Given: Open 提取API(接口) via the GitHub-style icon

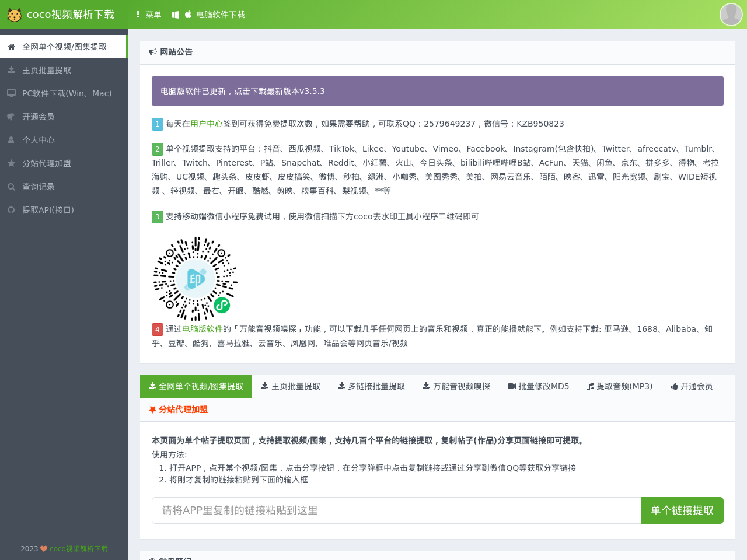Looking at the screenshot, I should (11, 210).
